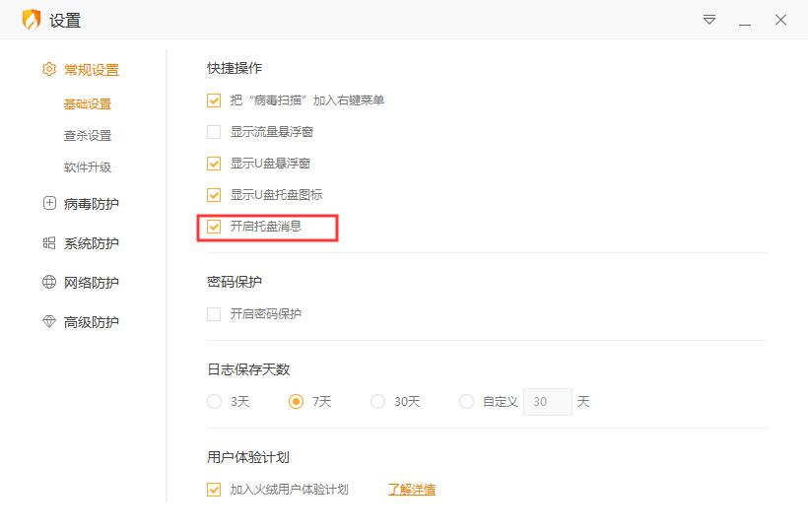The height and width of the screenshot is (532, 808).
Task: Enable 开启密码保护 checkbox
Action: click(214, 314)
